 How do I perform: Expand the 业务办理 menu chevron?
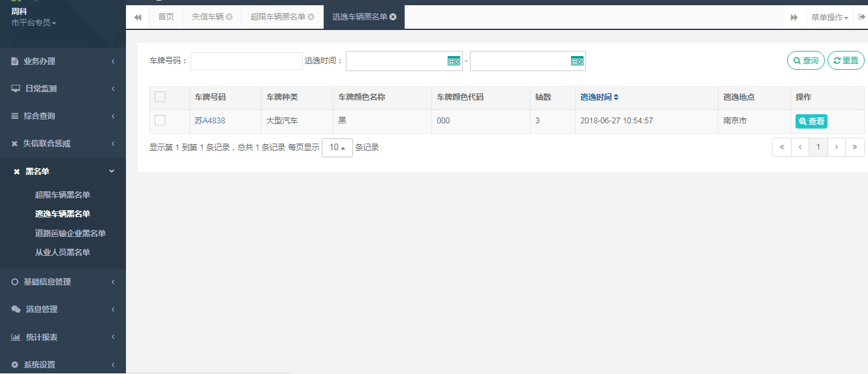coord(113,61)
